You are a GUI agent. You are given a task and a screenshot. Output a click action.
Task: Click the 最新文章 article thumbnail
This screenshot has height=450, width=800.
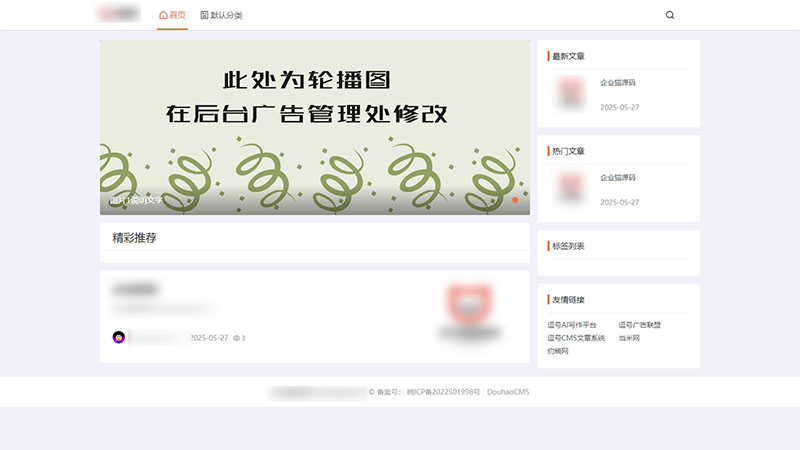tap(570, 92)
